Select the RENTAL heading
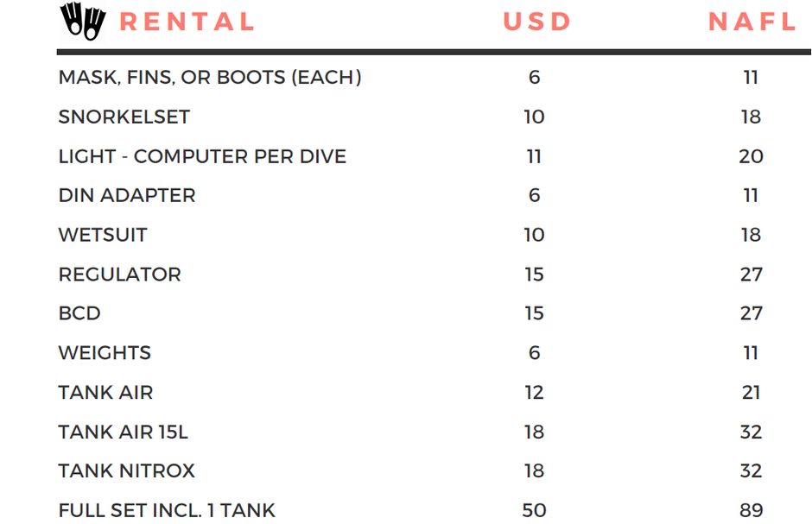This screenshot has height=524, width=812. (187, 22)
